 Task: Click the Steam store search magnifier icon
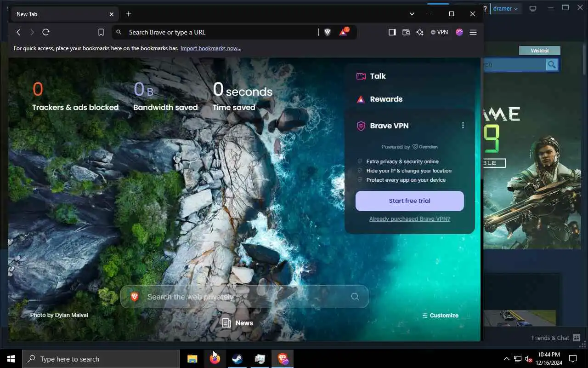tap(552, 65)
